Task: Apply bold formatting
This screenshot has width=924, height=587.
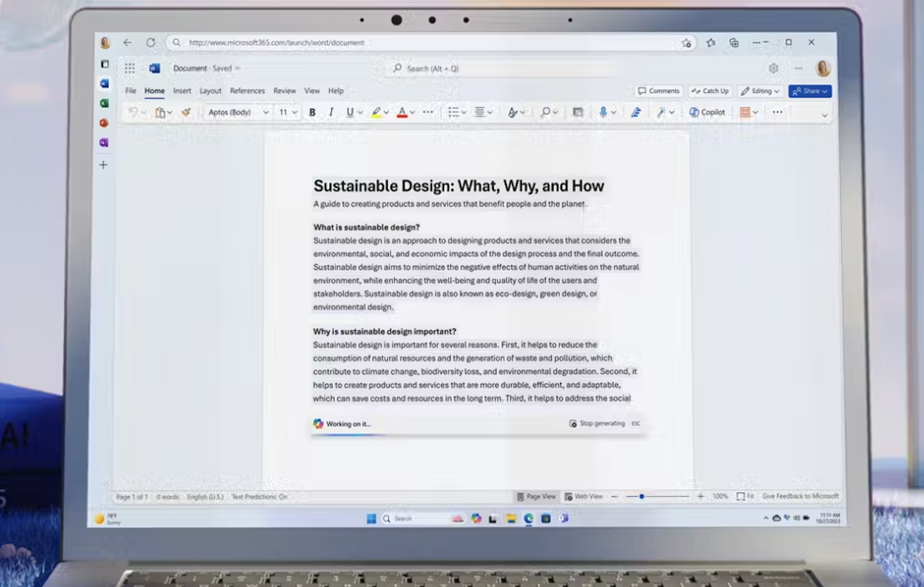Action: pyautogui.click(x=312, y=113)
